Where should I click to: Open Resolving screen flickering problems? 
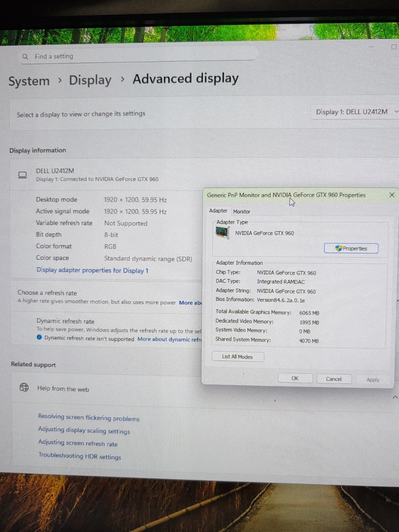tap(89, 417)
